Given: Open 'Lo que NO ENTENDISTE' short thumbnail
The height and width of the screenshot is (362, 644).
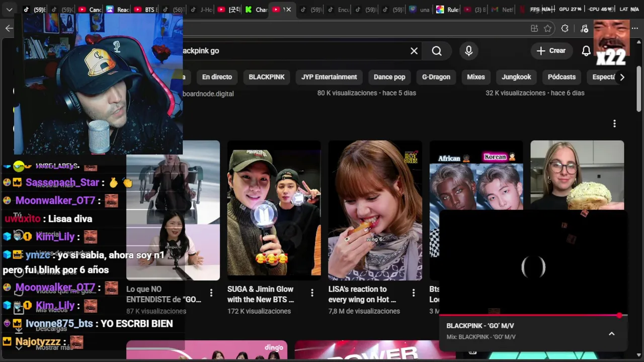Looking at the screenshot, I should click(x=173, y=210).
